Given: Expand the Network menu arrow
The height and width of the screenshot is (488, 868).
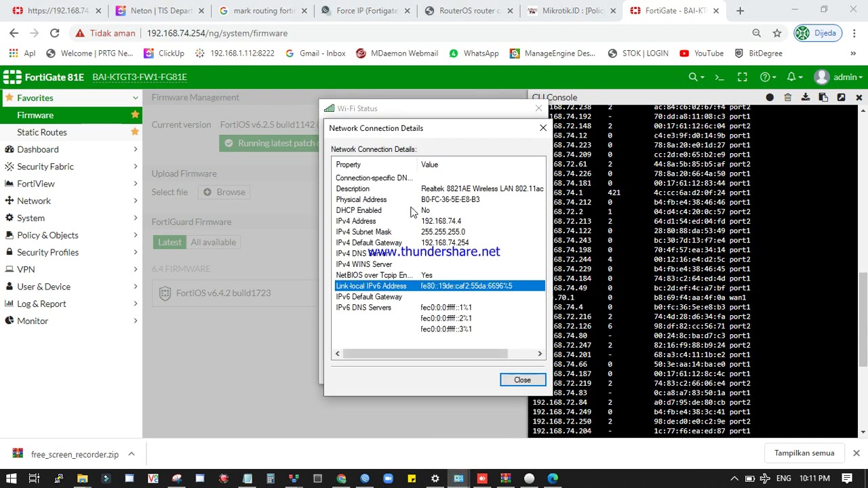Looking at the screenshot, I should [x=135, y=201].
